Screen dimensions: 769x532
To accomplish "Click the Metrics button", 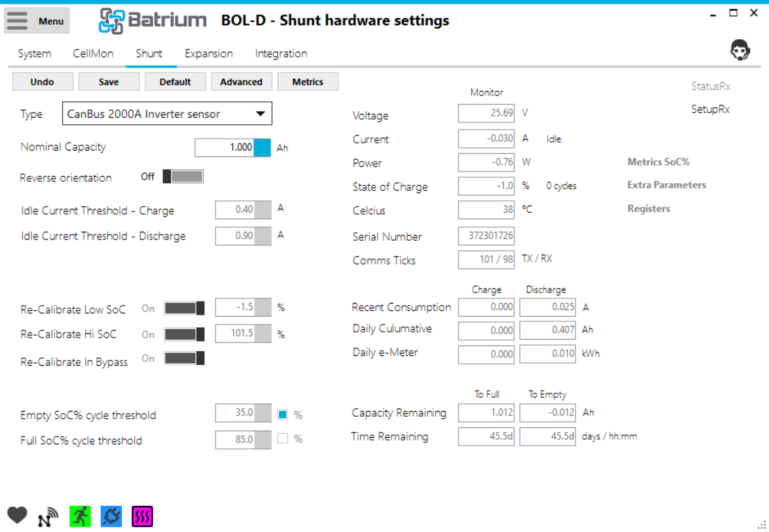I will [308, 82].
